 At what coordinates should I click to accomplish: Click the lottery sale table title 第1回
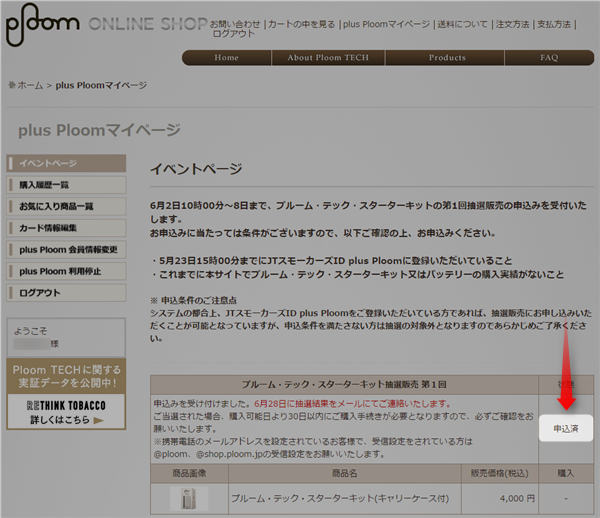coord(344,384)
